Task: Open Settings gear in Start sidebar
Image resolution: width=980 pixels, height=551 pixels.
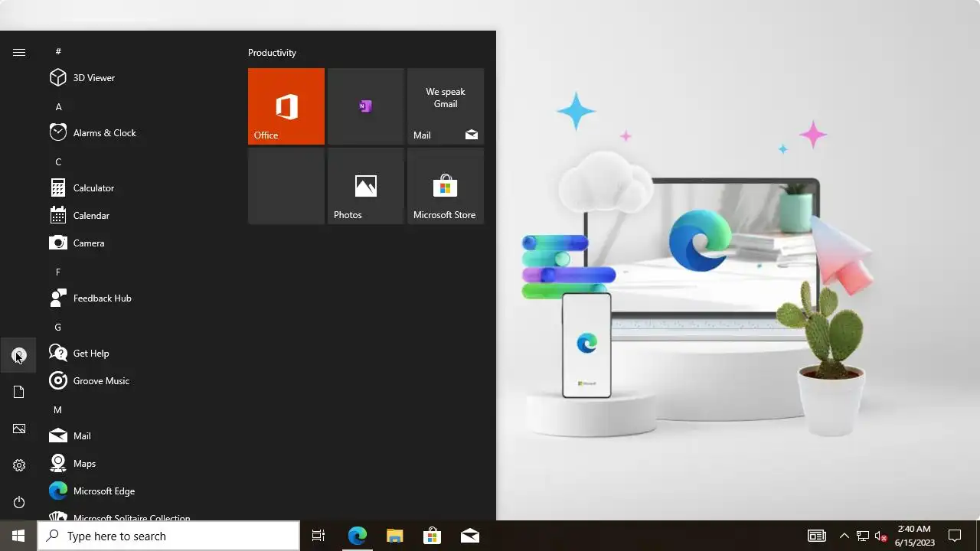Action: click(x=19, y=465)
